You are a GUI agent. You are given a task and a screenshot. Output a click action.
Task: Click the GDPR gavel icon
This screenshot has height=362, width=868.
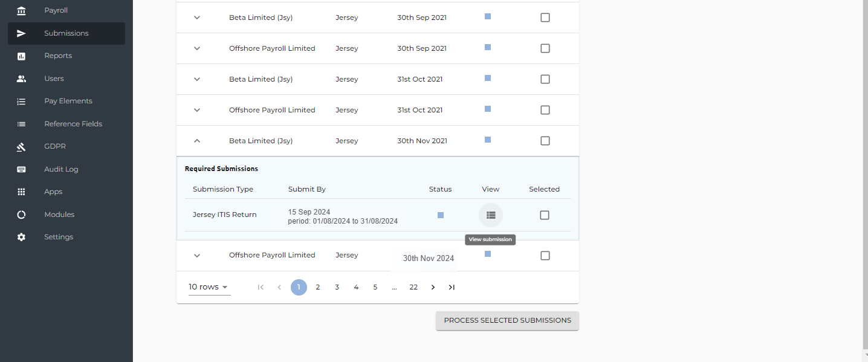click(x=21, y=147)
